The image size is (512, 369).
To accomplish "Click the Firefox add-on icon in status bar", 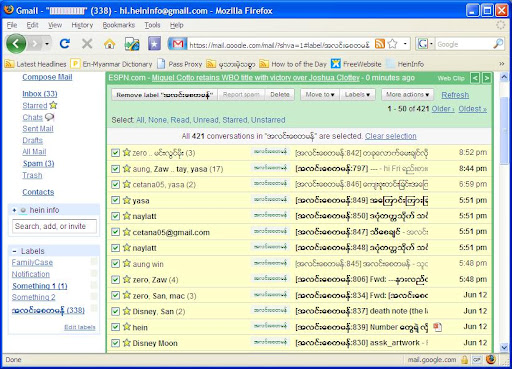I will pos(491,359).
